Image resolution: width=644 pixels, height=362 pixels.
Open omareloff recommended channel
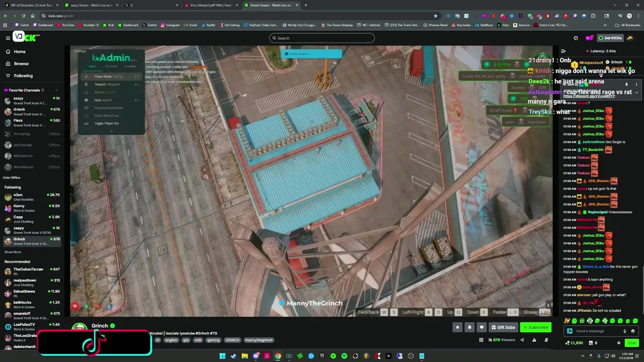(33, 315)
